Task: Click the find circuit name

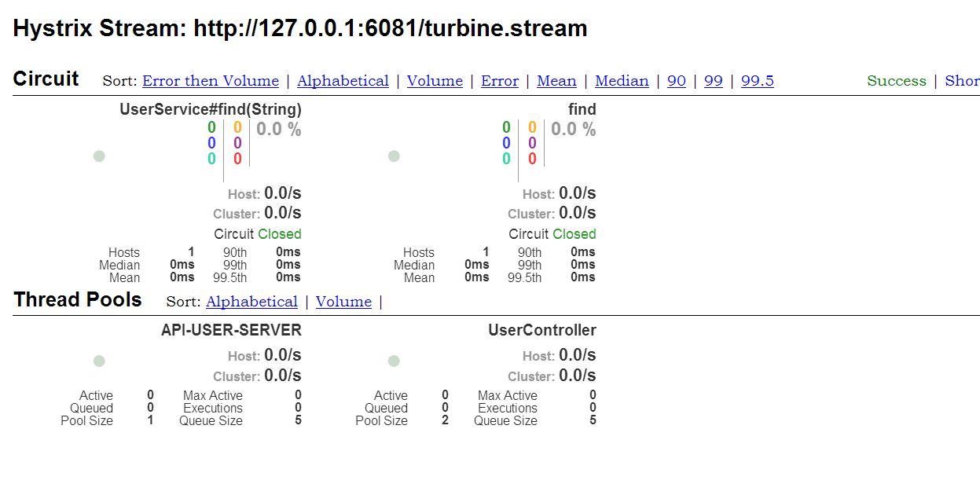Action: (x=582, y=109)
